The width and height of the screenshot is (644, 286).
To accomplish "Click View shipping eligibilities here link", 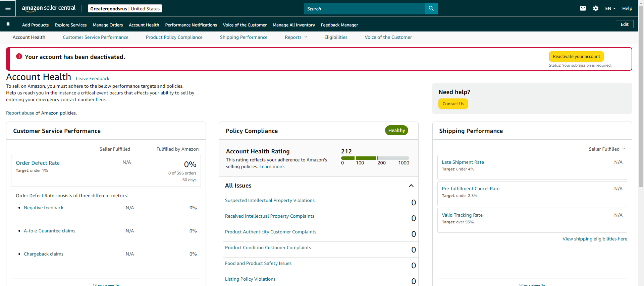I will pos(595,239).
